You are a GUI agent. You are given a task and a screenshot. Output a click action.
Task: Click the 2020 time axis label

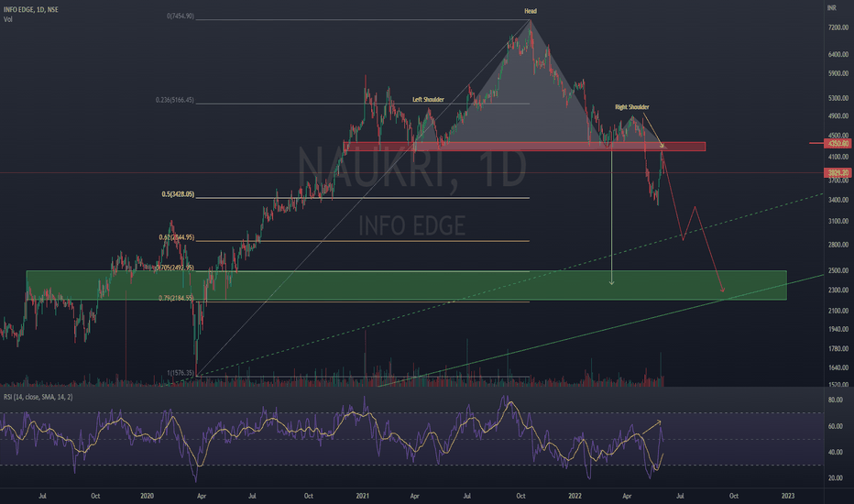[x=147, y=496]
